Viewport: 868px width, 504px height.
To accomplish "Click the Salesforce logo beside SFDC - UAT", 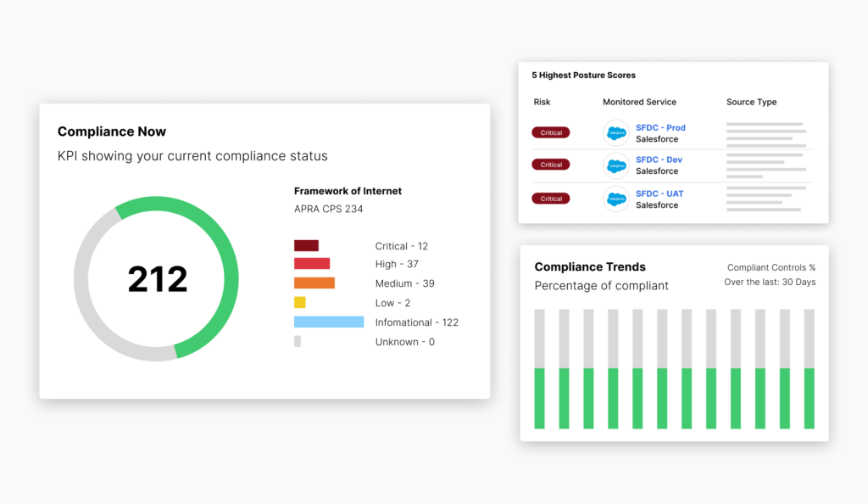I will [x=616, y=199].
